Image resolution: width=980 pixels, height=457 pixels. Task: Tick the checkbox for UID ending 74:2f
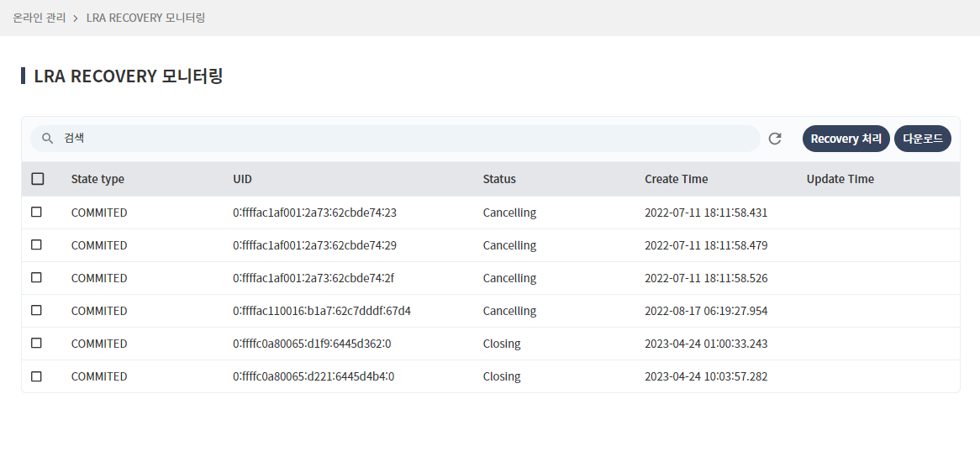36,278
